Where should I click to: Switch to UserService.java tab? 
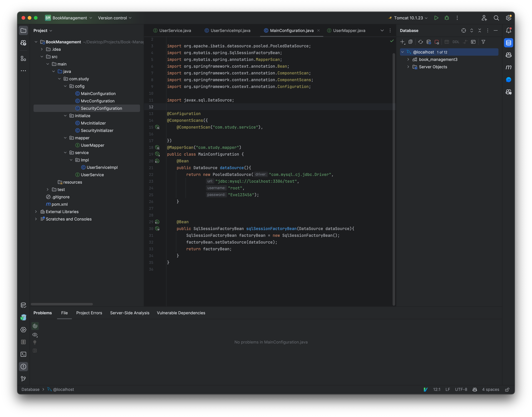coord(172,30)
